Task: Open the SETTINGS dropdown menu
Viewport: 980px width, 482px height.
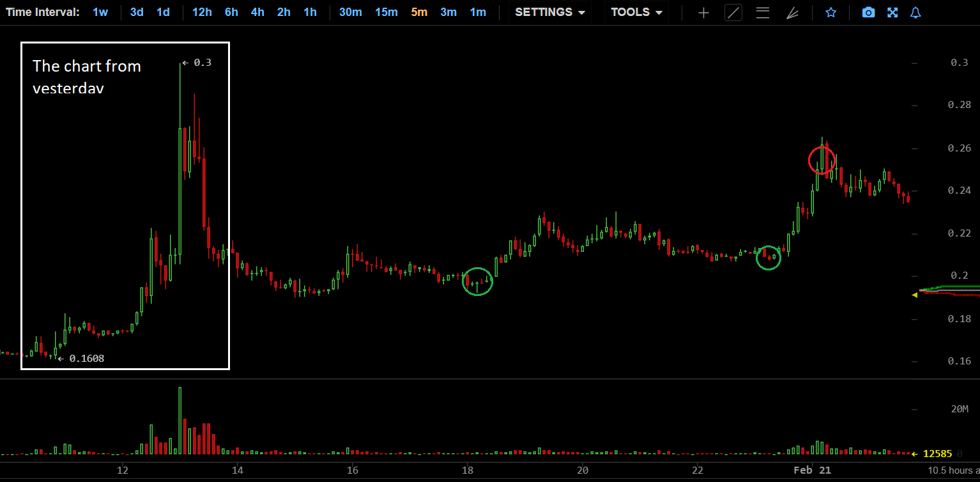Action: pos(549,12)
